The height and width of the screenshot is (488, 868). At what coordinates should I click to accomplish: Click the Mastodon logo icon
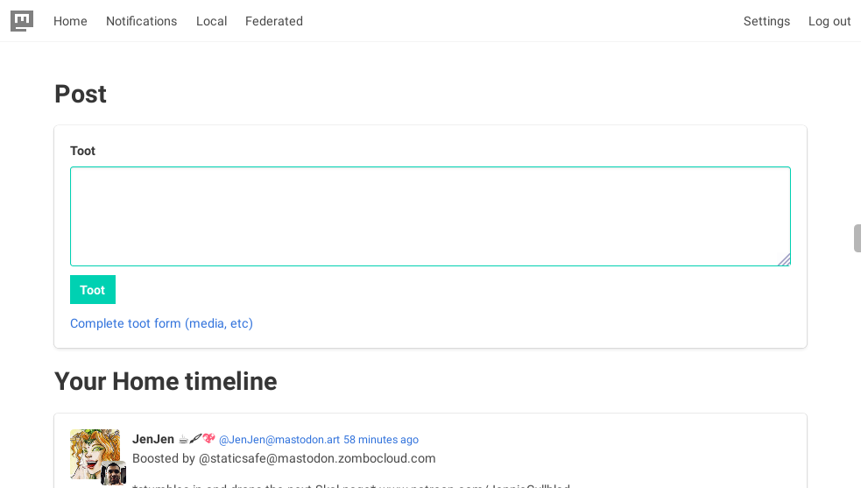click(22, 21)
